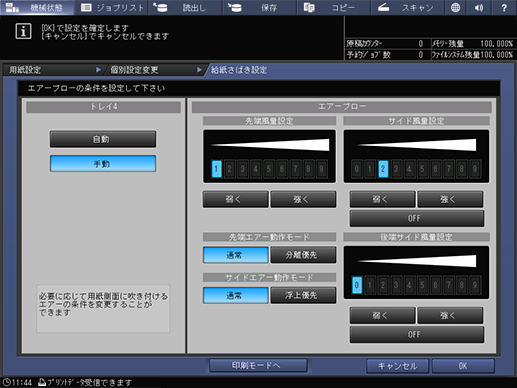Set サイド風量 level to 2

coord(383,169)
